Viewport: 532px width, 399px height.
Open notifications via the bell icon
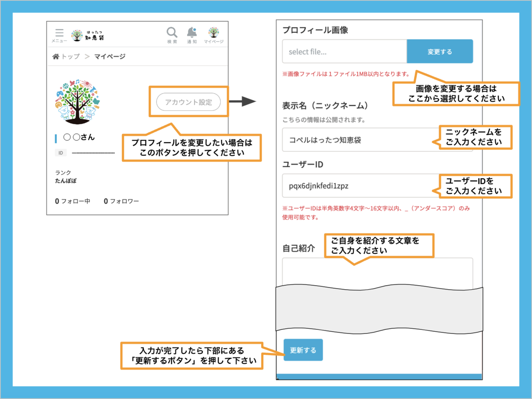pos(192,35)
